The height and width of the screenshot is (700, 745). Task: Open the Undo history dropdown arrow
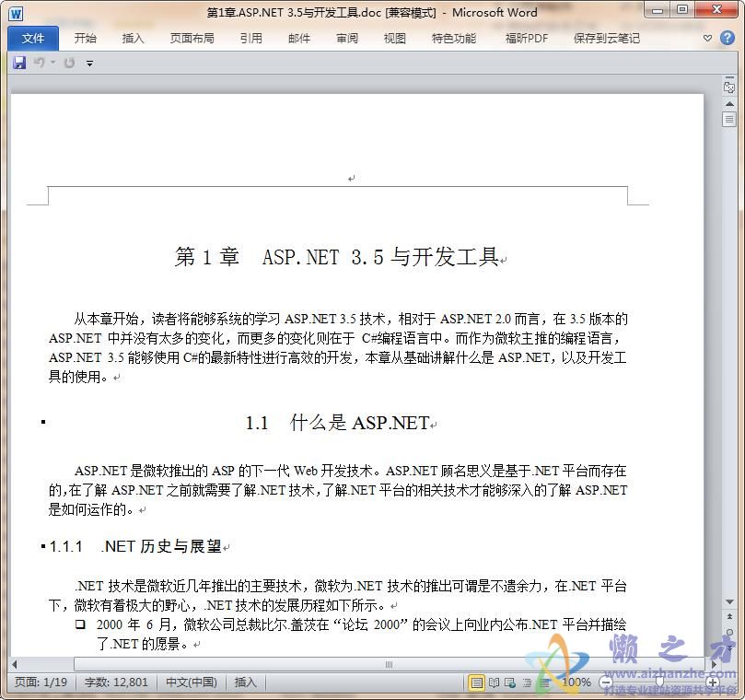(x=52, y=63)
